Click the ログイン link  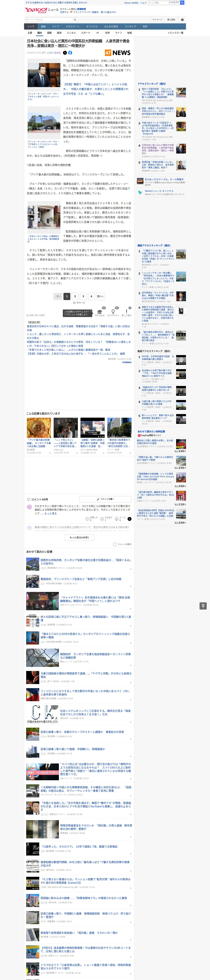(x=64, y=12)
